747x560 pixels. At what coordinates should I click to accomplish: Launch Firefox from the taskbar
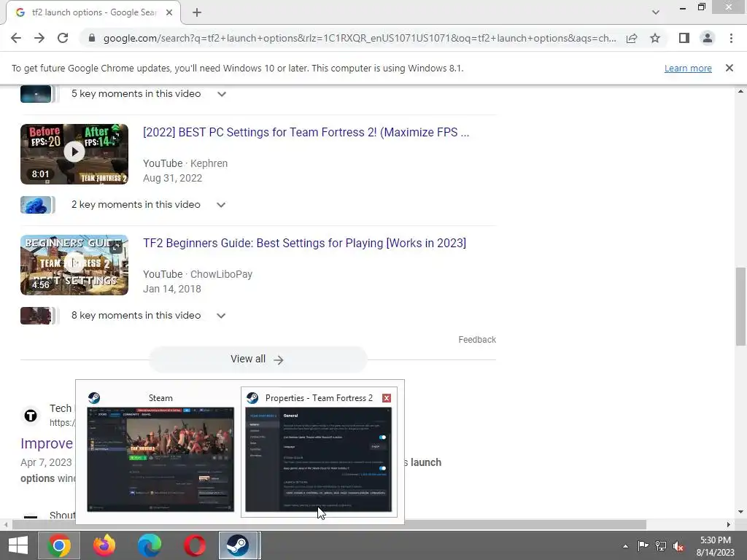pyautogui.click(x=104, y=545)
